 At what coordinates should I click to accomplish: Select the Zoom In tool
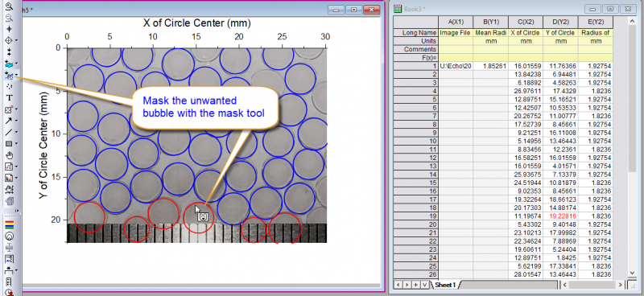[9, 6]
